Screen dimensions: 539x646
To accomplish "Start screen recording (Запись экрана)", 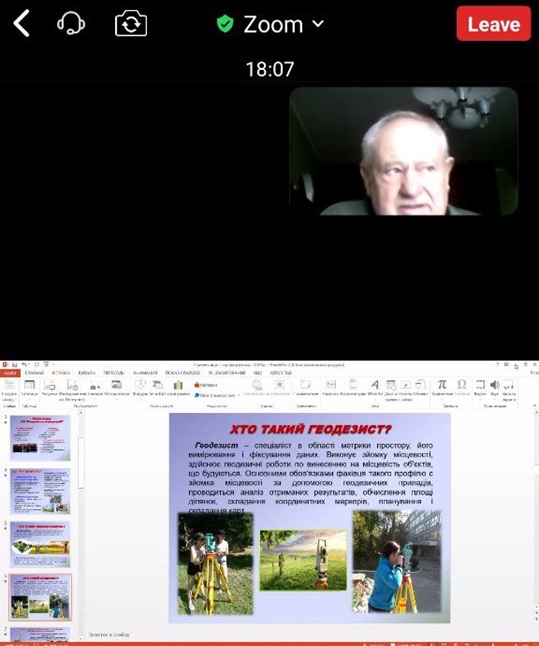I will pos(509,390).
